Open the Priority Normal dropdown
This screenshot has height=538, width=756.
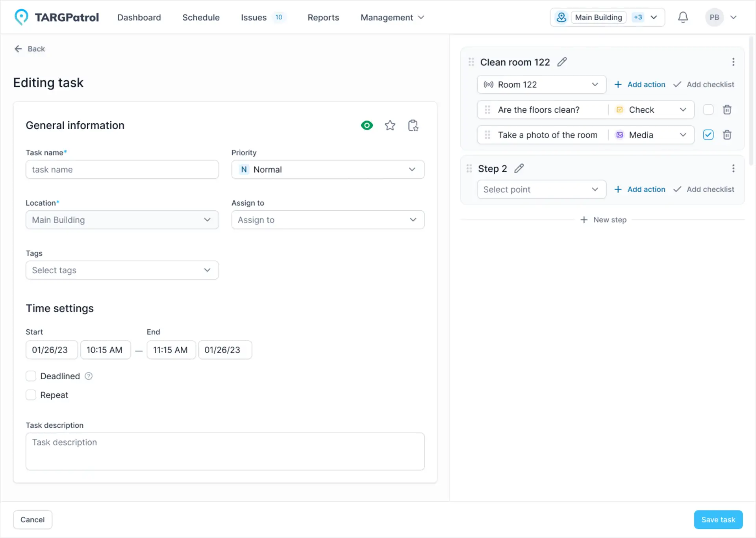[x=328, y=169]
